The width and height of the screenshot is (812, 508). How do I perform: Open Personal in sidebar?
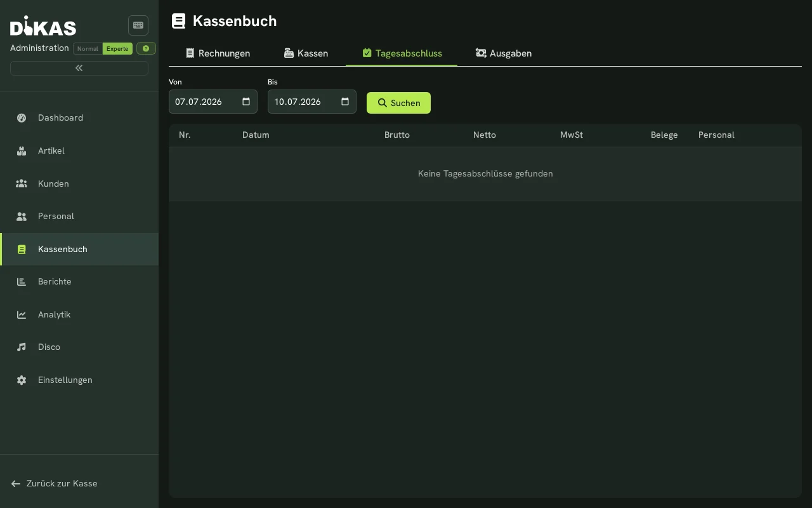click(x=79, y=216)
